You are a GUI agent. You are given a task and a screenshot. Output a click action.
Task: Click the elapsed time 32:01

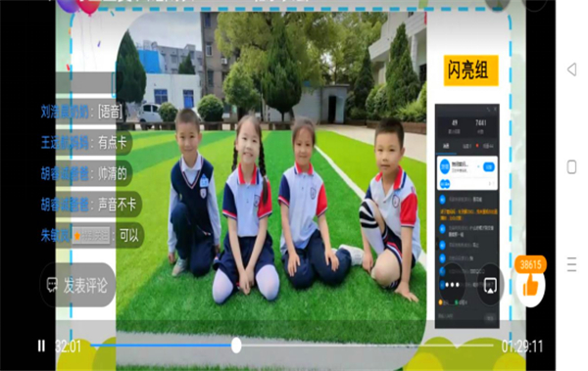pos(68,346)
